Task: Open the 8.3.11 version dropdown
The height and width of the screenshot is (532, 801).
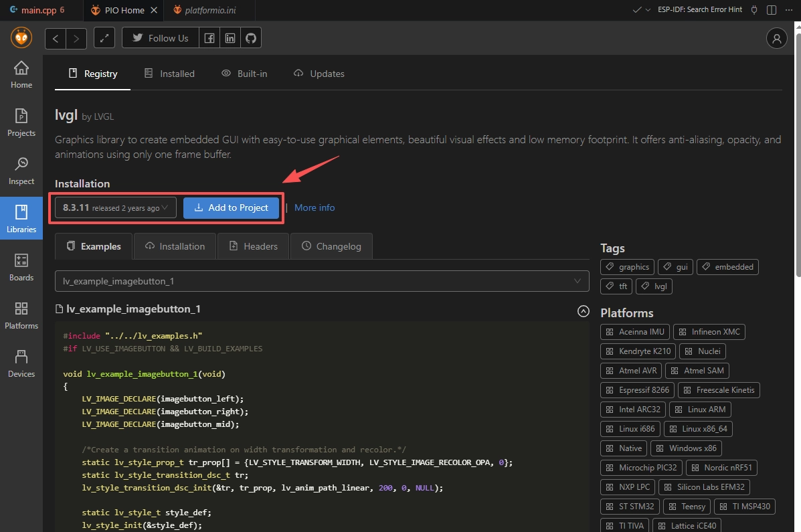Action: 116,208
